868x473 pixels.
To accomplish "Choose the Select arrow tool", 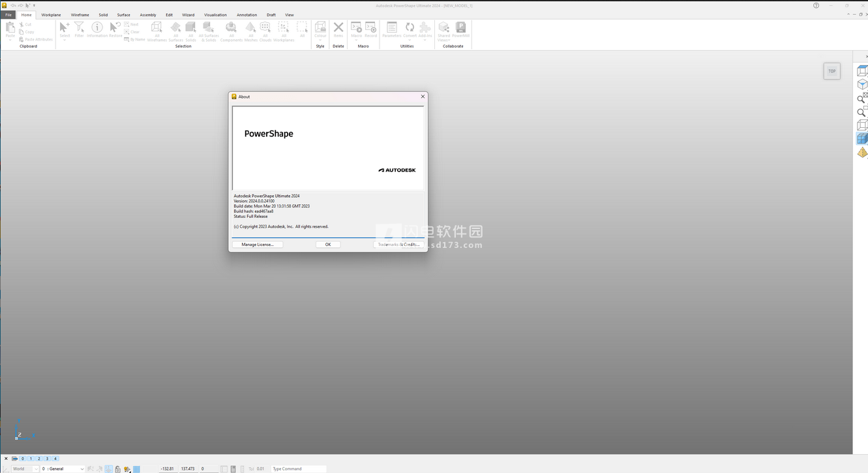I will [x=65, y=30].
